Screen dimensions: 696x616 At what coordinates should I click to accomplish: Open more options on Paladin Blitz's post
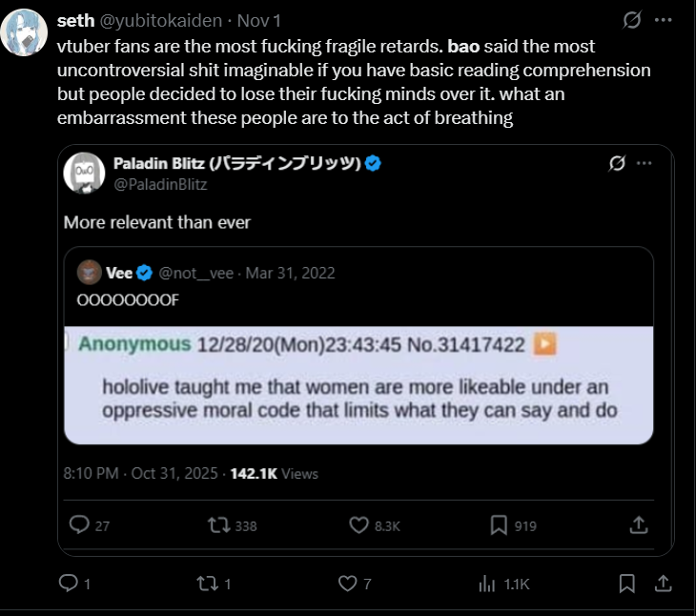(x=645, y=164)
